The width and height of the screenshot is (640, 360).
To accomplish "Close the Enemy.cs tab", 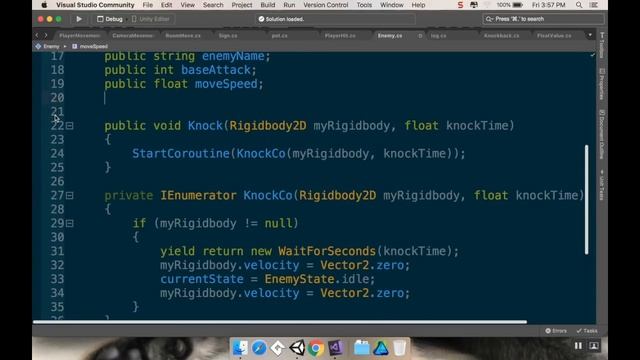I will click(x=420, y=36).
